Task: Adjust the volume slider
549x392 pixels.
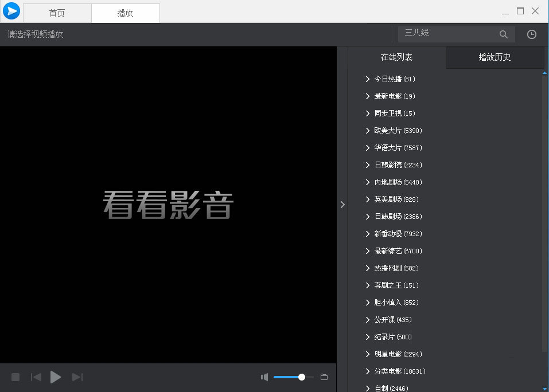Action: pos(293,377)
